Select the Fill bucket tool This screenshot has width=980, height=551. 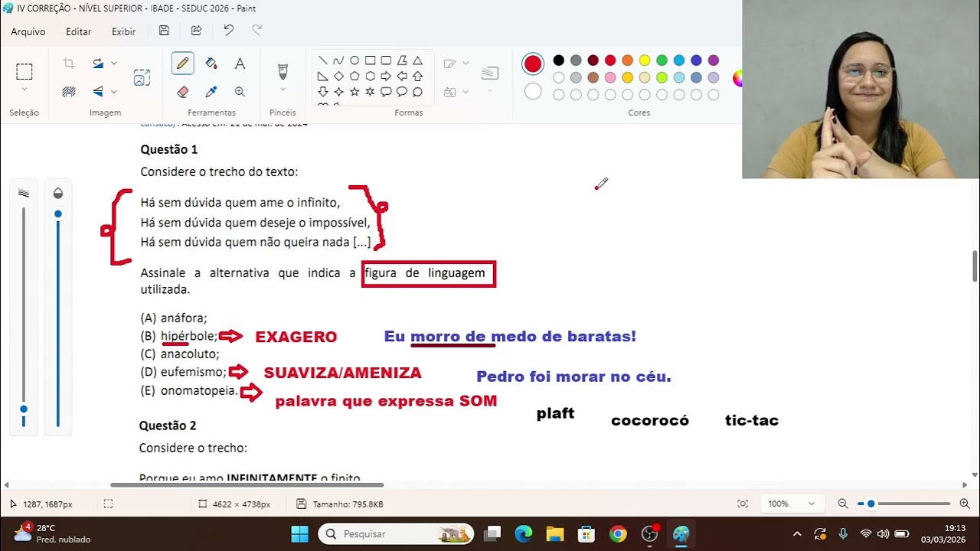(211, 64)
